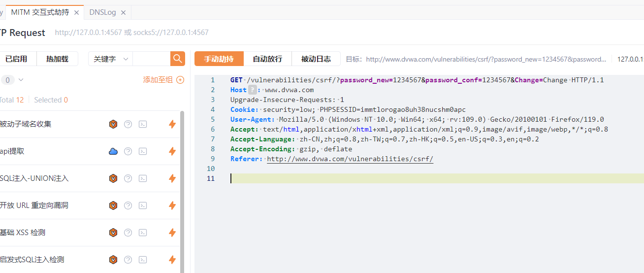Switch to 被动日志 mode
The width and height of the screenshot is (644, 273).
click(316, 59)
